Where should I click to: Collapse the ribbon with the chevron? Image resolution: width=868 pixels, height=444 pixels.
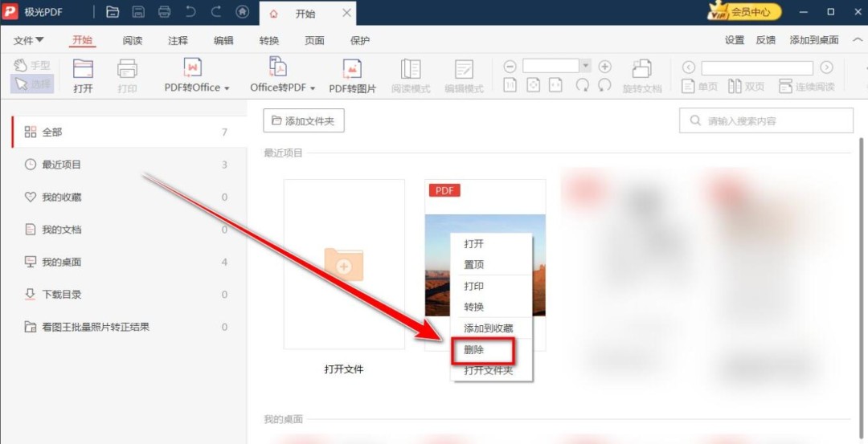click(857, 40)
